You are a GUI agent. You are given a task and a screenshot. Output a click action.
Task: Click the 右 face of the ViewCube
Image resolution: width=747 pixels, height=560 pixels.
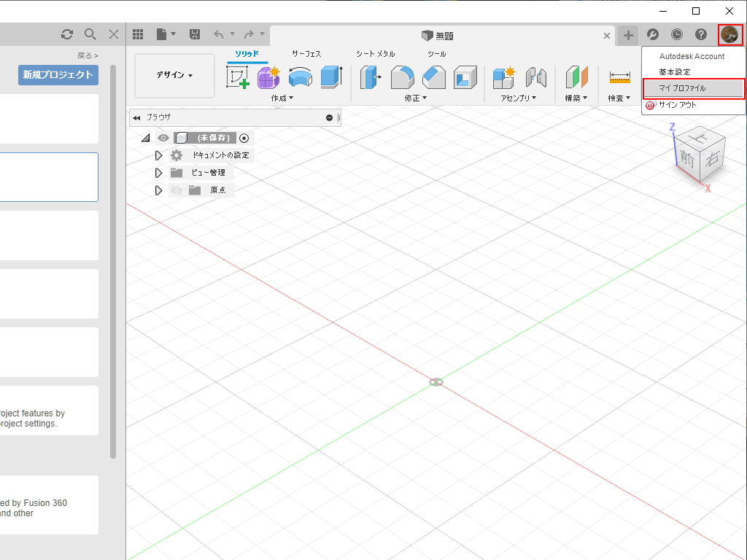click(x=712, y=158)
